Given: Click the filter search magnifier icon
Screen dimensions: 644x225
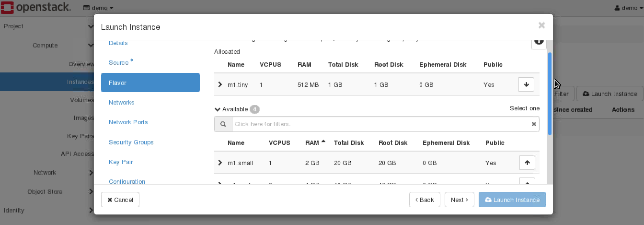Looking at the screenshot, I should pos(223,124).
